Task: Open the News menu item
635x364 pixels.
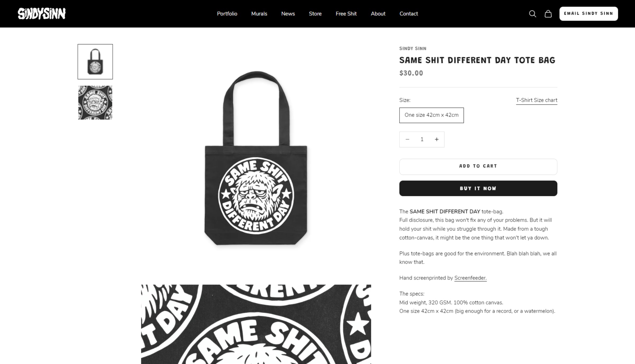Action: pos(288,14)
